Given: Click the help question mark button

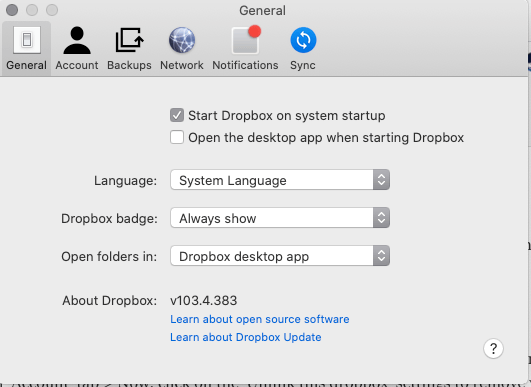Looking at the screenshot, I should coord(493,348).
